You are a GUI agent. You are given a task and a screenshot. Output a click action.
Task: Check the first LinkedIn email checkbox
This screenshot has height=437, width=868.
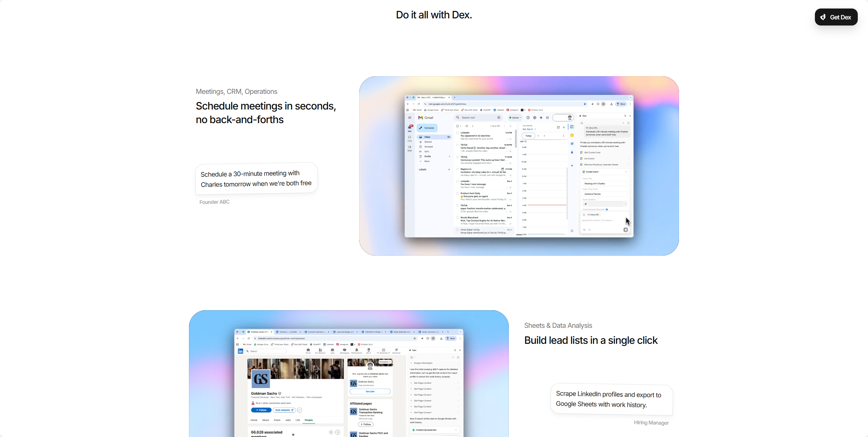tap(457, 133)
